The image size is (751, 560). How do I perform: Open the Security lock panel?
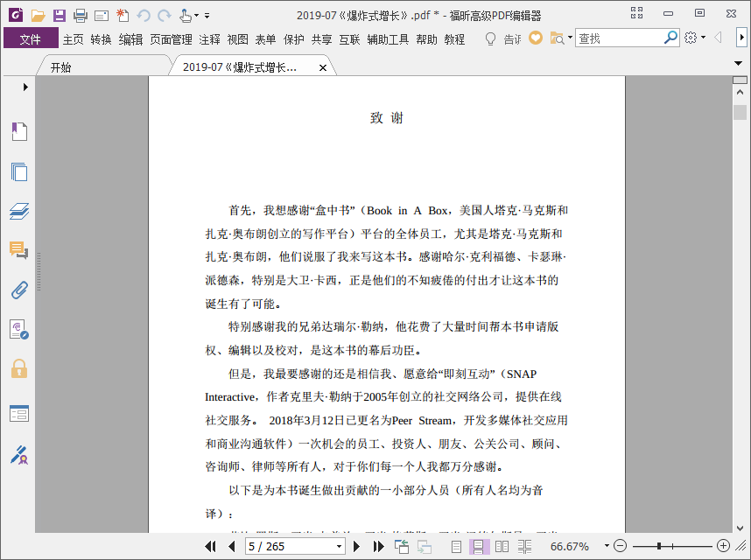click(x=19, y=369)
